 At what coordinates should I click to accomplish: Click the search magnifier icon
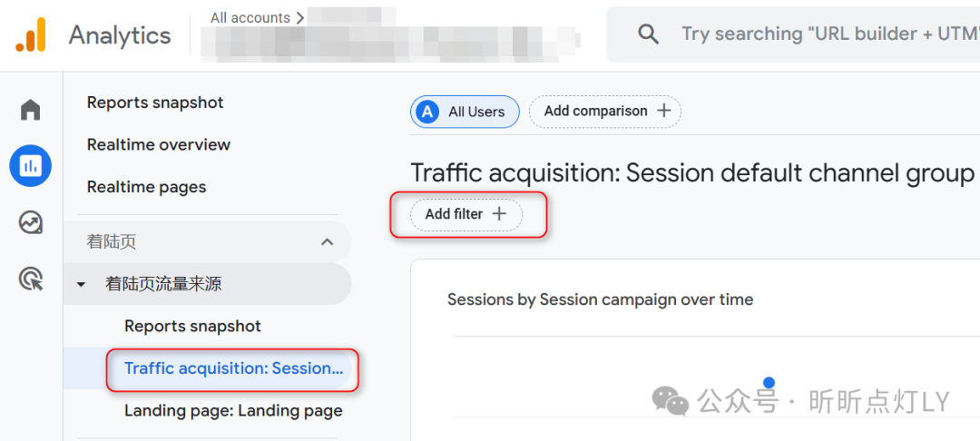point(648,34)
